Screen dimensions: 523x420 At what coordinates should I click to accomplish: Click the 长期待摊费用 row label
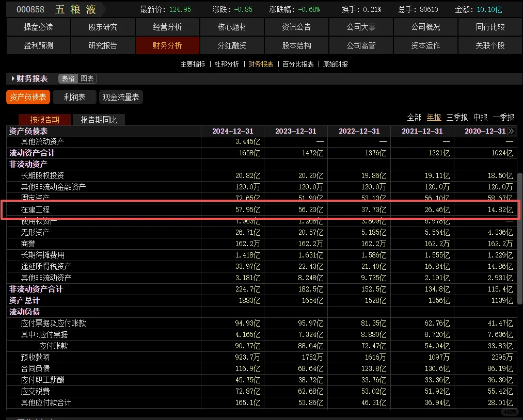point(43,255)
